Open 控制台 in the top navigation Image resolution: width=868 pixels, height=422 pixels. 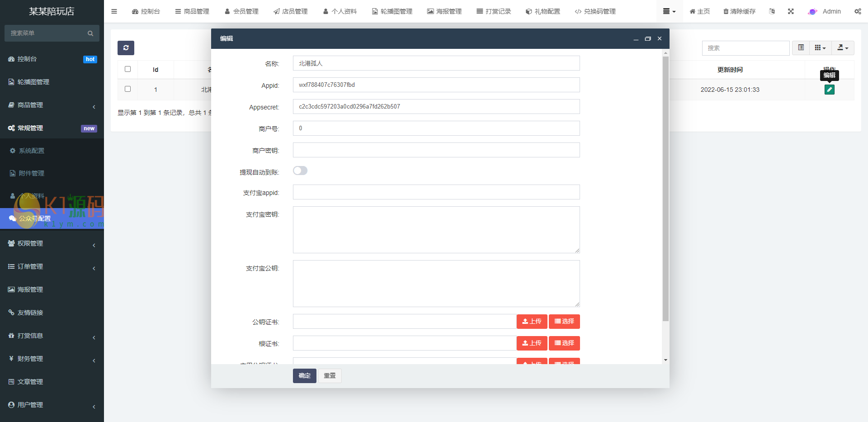coord(146,11)
